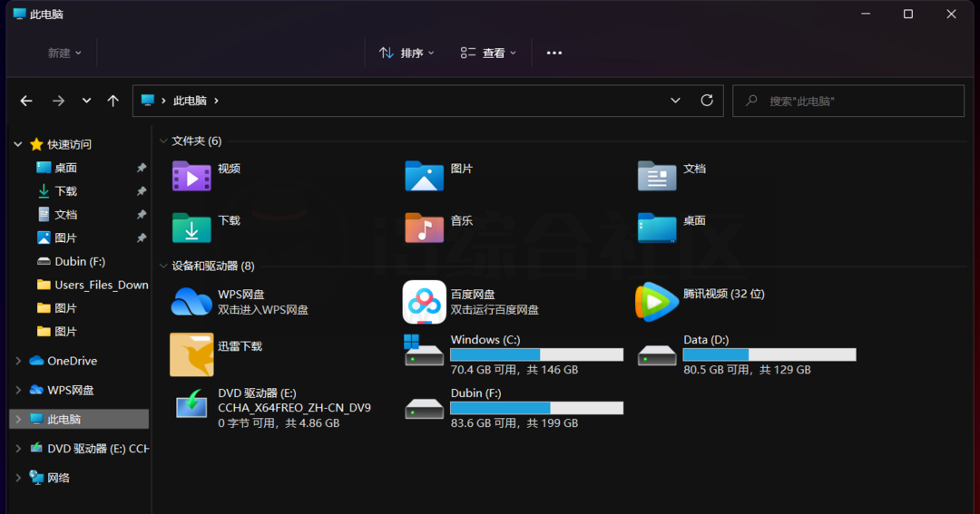
Task: Click the chevron after 此电脑 in the address bar
Action: click(x=216, y=101)
